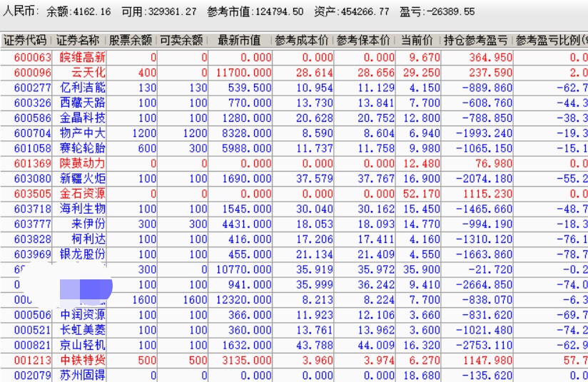Screen dimensions: 588x382
Task: Select the 西藏天路 stock name
Action: [x=83, y=103]
